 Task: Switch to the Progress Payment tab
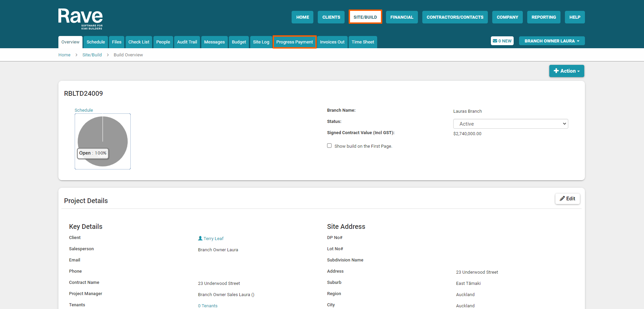pyautogui.click(x=294, y=42)
